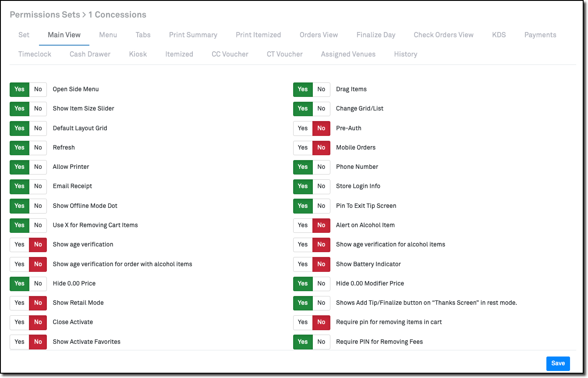Set Pre-Auth to Yes
This screenshot has width=588, height=378.
303,128
